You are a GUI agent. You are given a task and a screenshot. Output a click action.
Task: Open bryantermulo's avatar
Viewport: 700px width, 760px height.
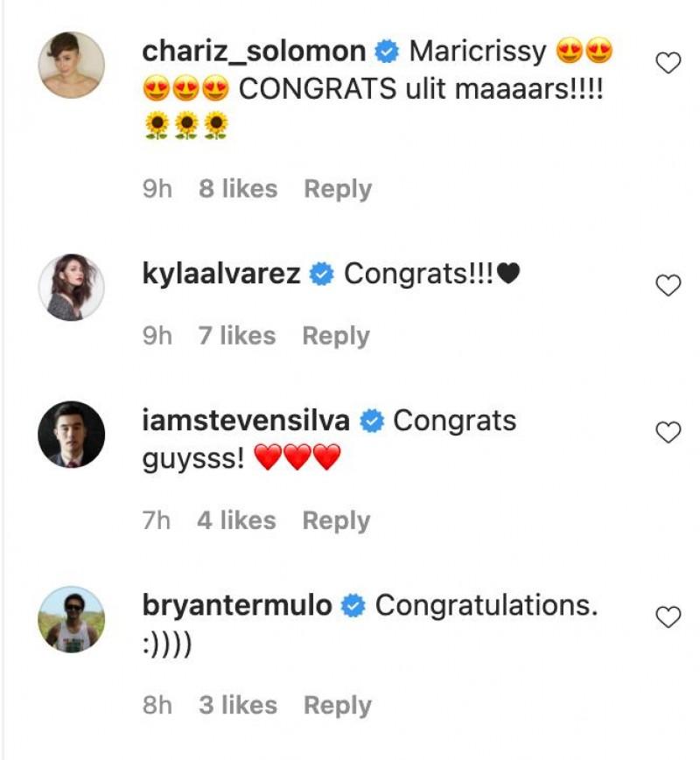[x=72, y=619]
